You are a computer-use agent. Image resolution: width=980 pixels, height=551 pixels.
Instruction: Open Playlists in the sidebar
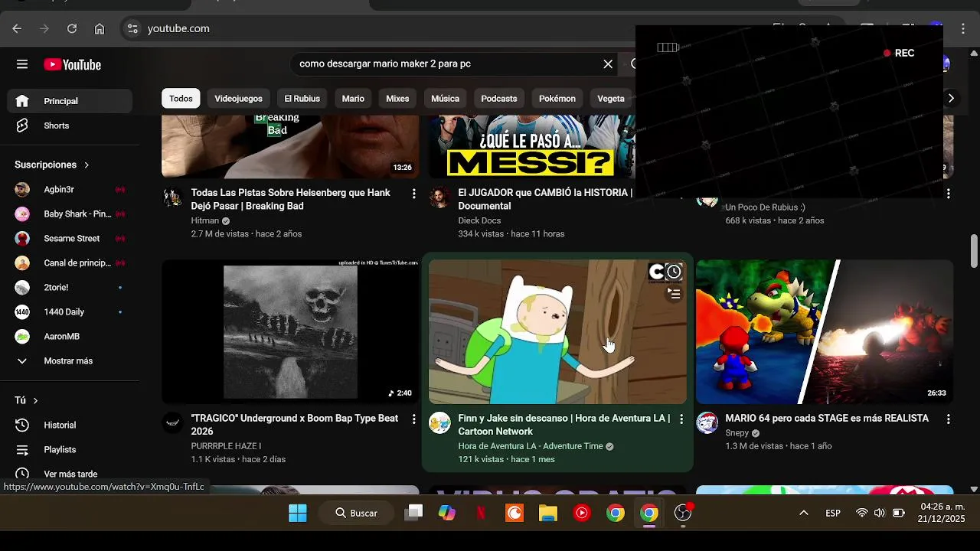tap(70, 450)
